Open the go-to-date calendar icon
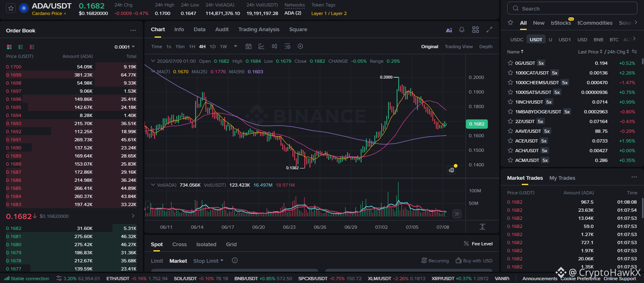 249,47
